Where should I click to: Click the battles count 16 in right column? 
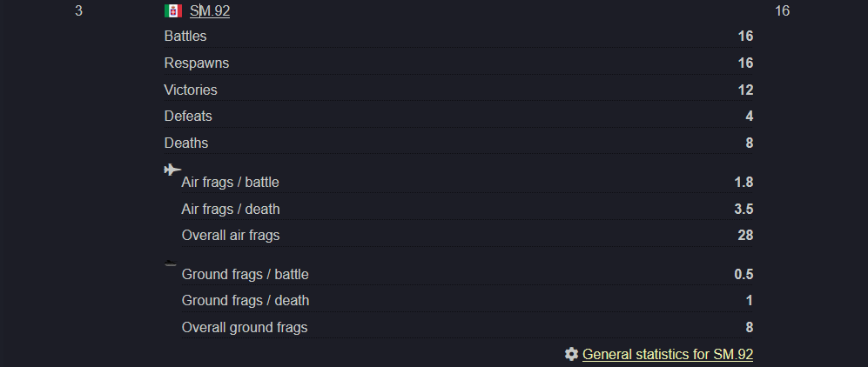(x=782, y=10)
